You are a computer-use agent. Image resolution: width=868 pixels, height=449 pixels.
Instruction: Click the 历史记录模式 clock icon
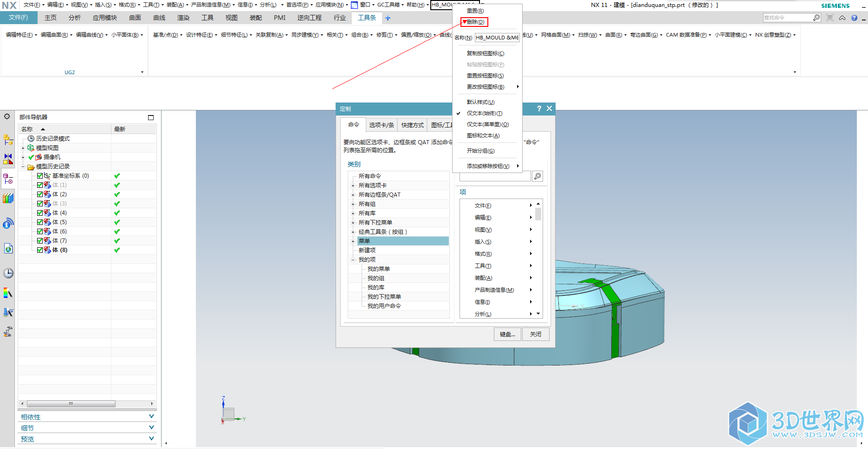31,138
